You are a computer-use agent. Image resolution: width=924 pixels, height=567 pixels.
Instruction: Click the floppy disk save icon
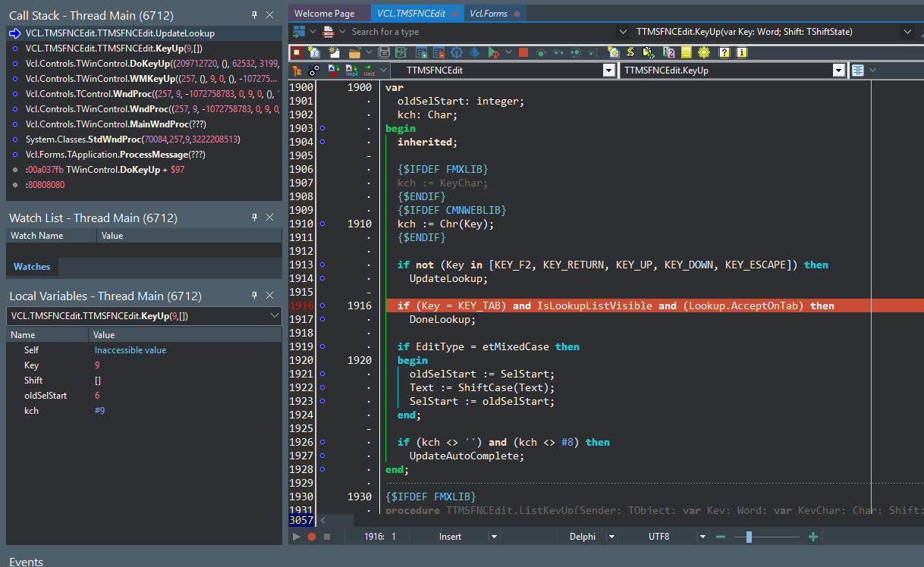tap(385, 52)
